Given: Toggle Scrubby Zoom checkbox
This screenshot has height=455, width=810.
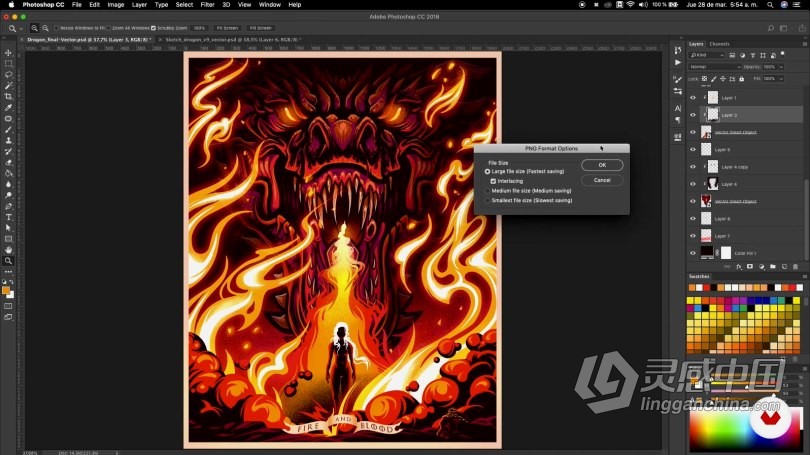Looking at the screenshot, I should (153, 28).
